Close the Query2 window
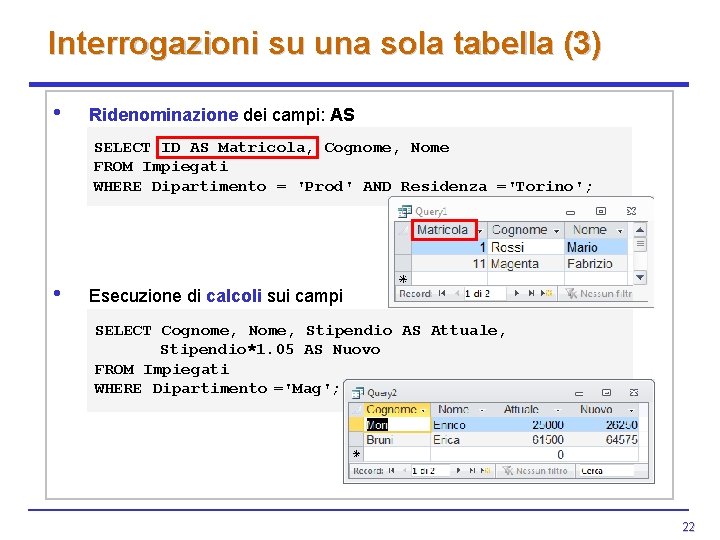Screen dimensions: 720x540 click(634, 393)
